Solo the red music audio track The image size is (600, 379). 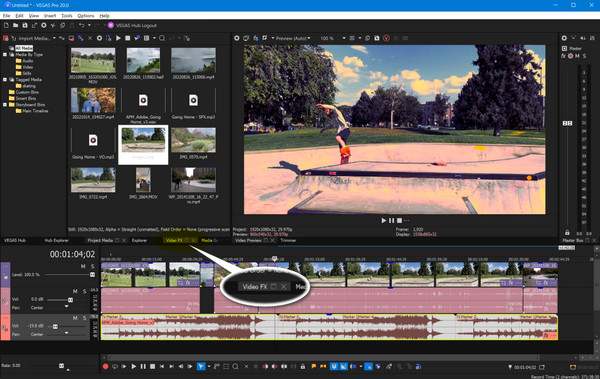pyautogui.click(x=85, y=318)
